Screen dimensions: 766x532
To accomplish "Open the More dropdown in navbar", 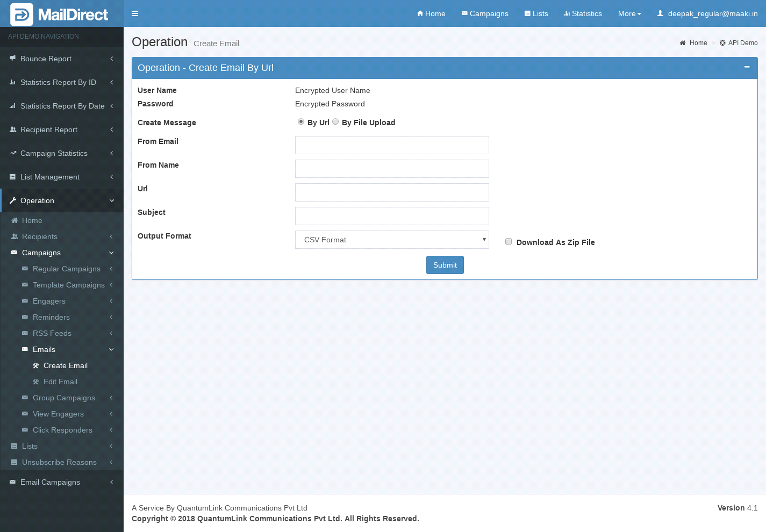I will 629,13.
